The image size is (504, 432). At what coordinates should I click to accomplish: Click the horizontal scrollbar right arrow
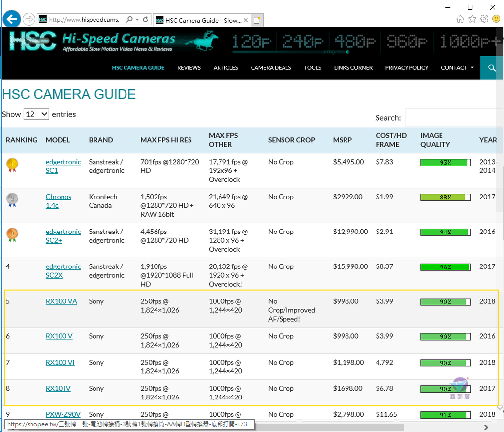486,427
